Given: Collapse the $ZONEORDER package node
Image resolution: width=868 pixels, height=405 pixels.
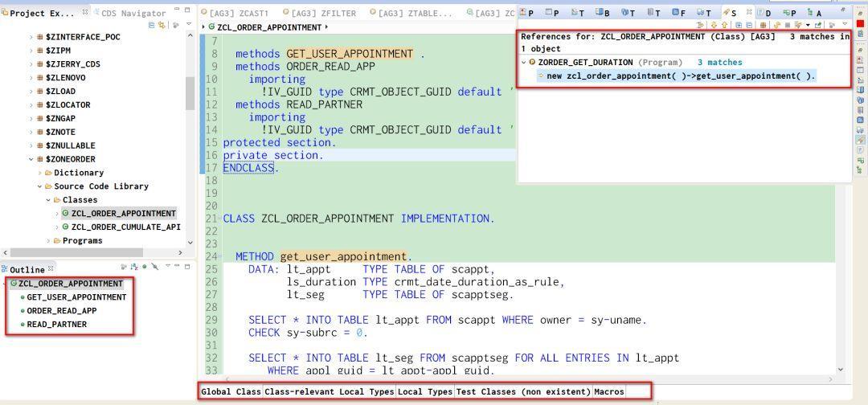Looking at the screenshot, I should coord(31,159).
